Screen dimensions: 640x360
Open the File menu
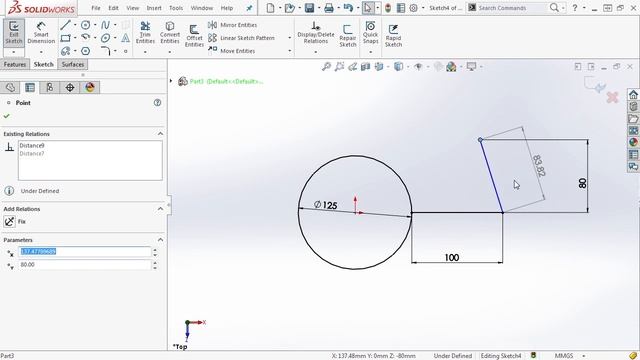coord(96,8)
